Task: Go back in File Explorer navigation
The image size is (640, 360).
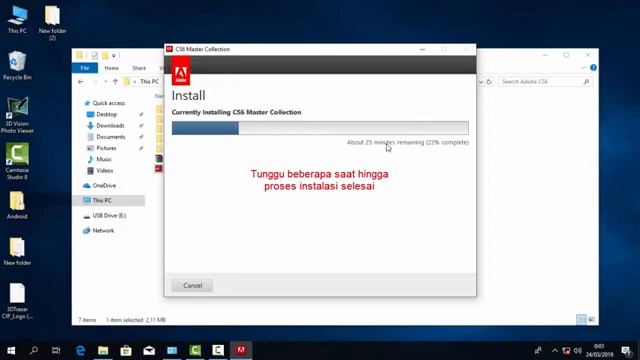Action: coord(81,82)
